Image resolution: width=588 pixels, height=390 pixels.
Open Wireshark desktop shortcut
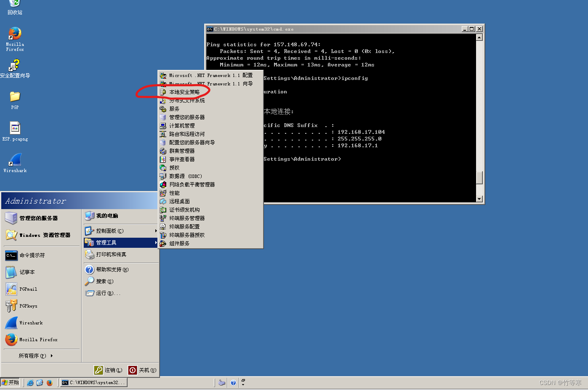(15, 163)
